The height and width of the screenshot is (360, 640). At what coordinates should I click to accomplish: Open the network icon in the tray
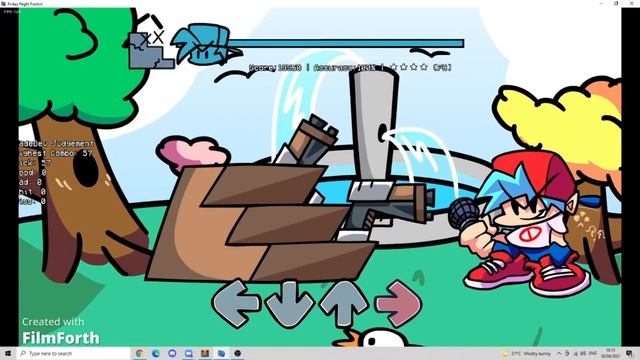click(576, 353)
